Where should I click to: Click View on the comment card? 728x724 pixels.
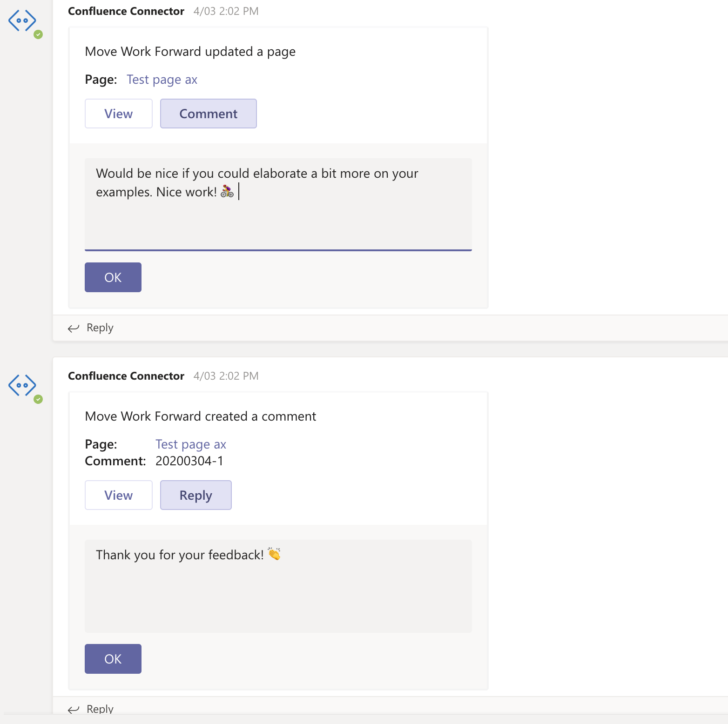tap(118, 495)
